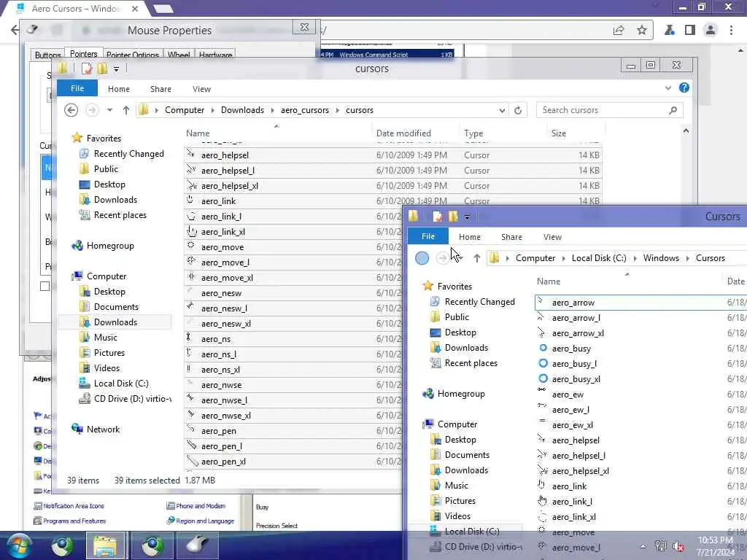This screenshot has height=560, width=747.
Task: Open Public folder in cursors window sidebar
Action: click(106, 169)
